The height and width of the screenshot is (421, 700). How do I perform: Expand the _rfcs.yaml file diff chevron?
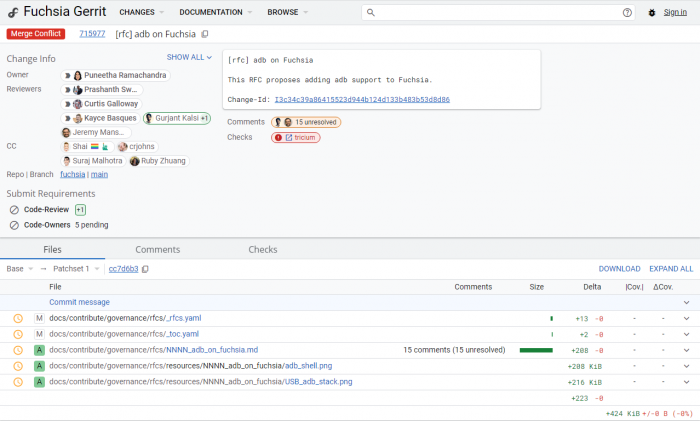pyautogui.click(x=686, y=318)
